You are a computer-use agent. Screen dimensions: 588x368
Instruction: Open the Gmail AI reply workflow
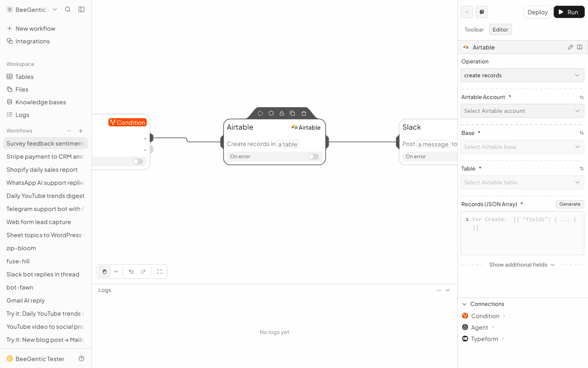46,301
